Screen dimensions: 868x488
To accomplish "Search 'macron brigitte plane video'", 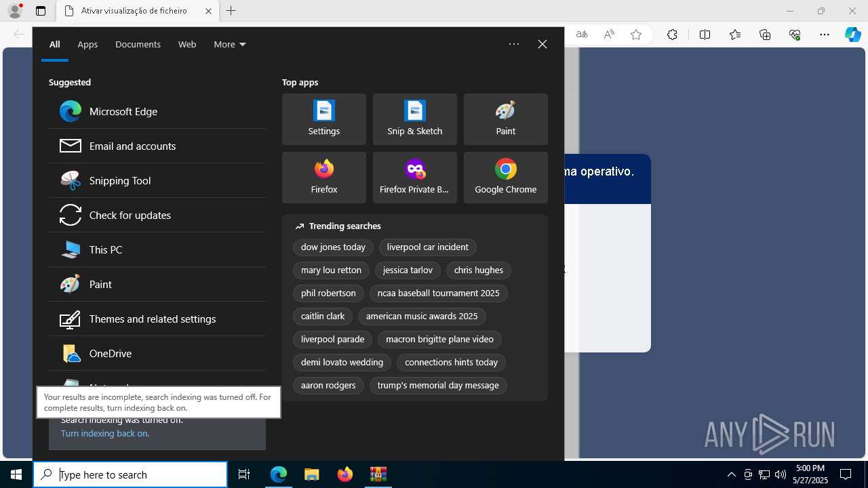I will (x=439, y=340).
